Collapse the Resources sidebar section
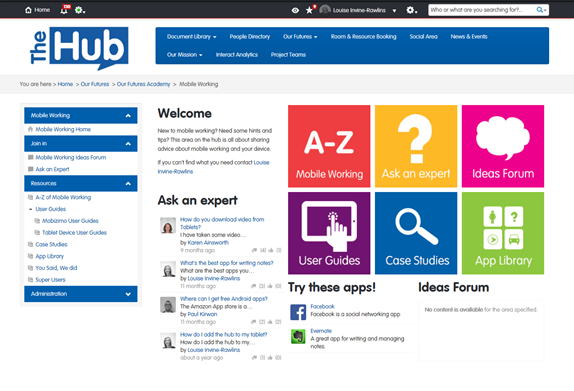 (128, 184)
